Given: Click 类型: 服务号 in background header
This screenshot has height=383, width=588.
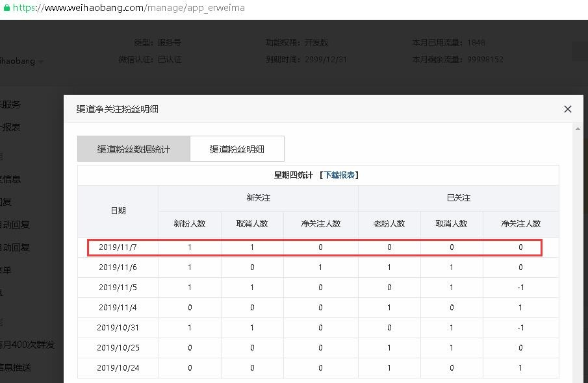Looking at the screenshot, I should (157, 43).
